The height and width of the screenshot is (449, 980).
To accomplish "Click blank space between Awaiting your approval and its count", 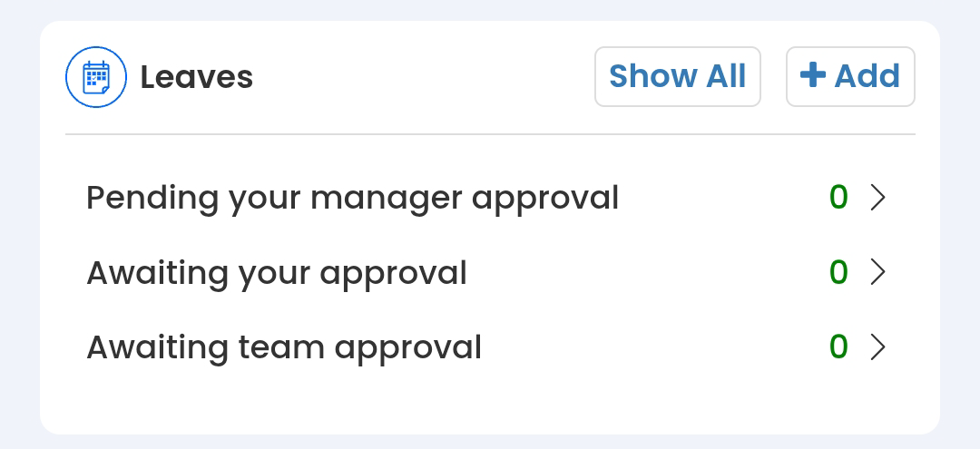I will pyautogui.click(x=644, y=272).
